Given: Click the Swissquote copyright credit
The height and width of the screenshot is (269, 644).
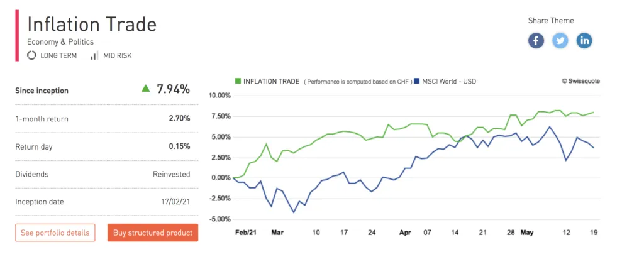Looking at the screenshot, I should (580, 81).
